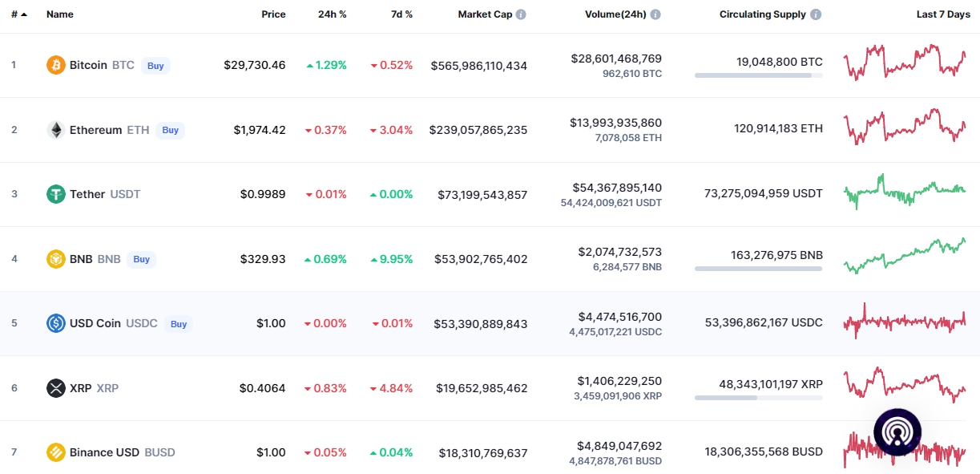Click the Binance USD logo icon
Viewport: 980px width, 474px height.
click(x=56, y=452)
